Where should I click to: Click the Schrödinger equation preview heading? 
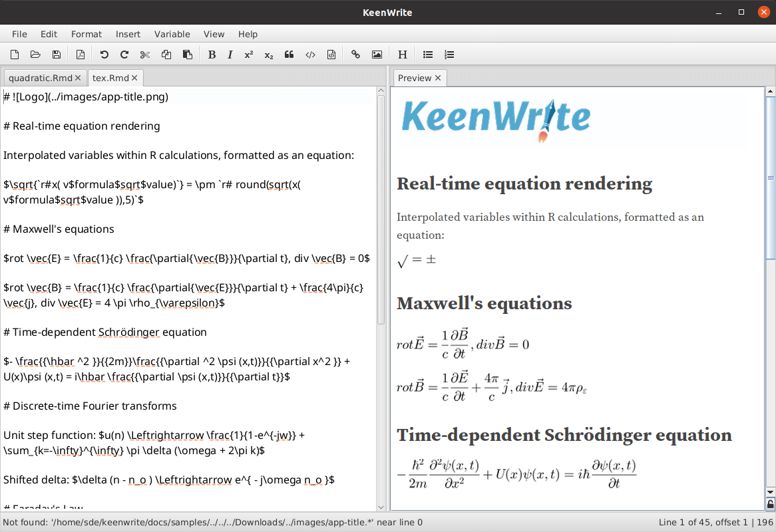click(564, 435)
